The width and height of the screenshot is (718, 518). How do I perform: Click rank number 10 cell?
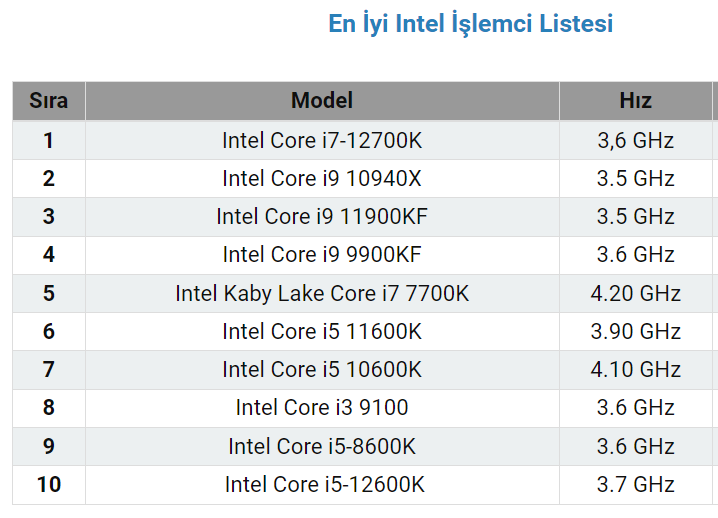click(49, 485)
